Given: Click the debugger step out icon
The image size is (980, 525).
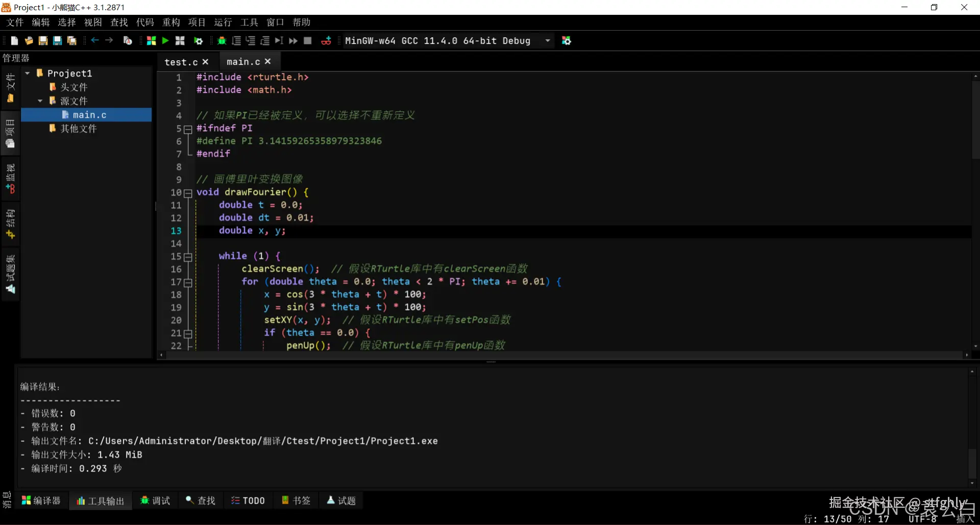Looking at the screenshot, I should pos(264,41).
